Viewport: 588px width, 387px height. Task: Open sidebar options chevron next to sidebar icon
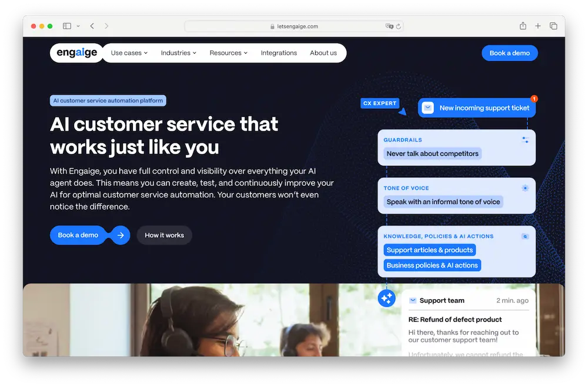78,26
